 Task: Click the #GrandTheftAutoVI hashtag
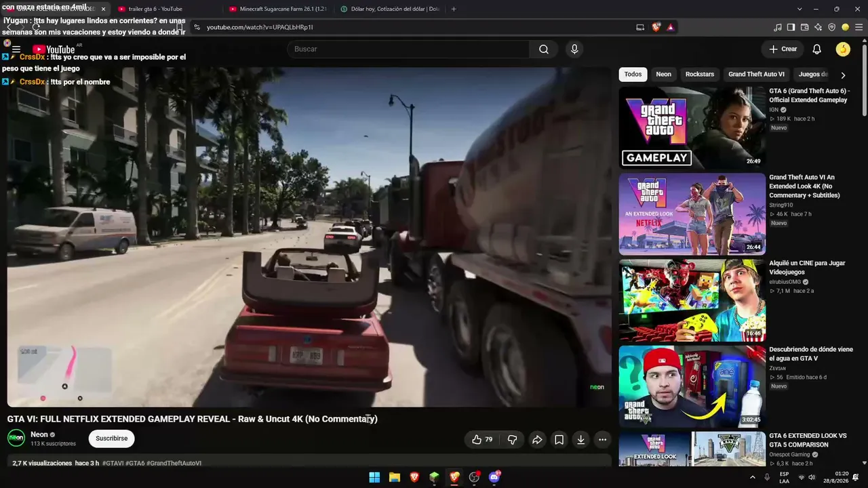point(174,464)
